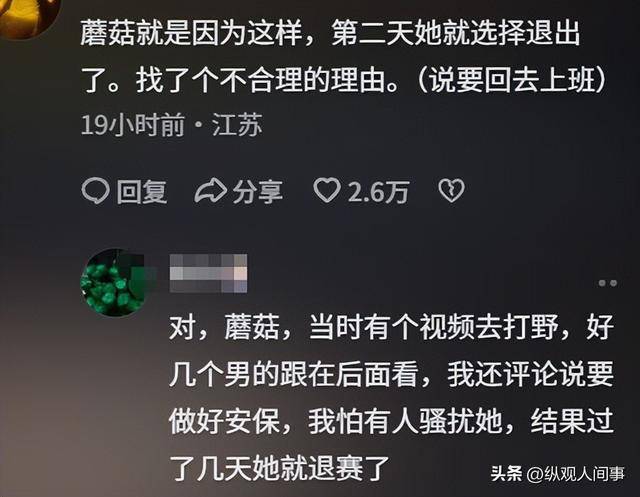
Task: Click the 江苏 location label
Action: tap(237, 124)
